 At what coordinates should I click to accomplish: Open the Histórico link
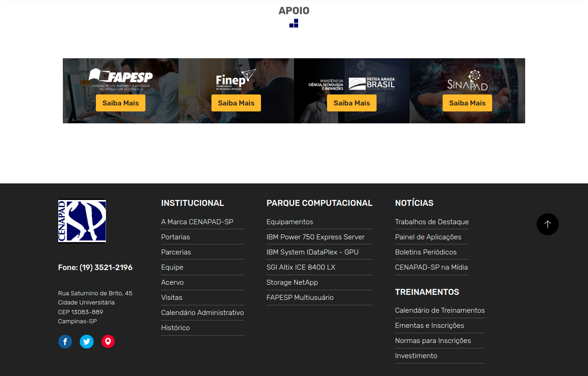(x=175, y=328)
